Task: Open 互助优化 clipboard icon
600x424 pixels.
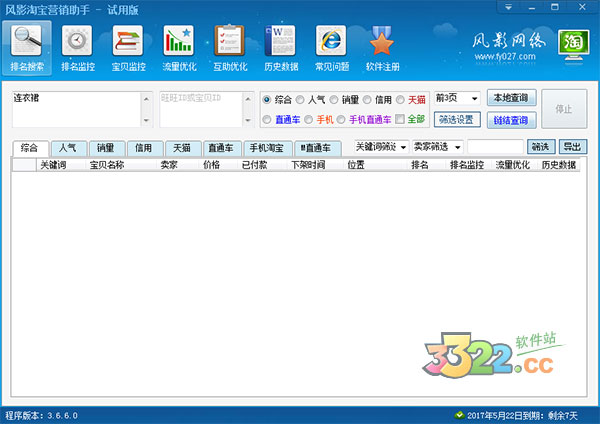Action: click(x=231, y=47)
